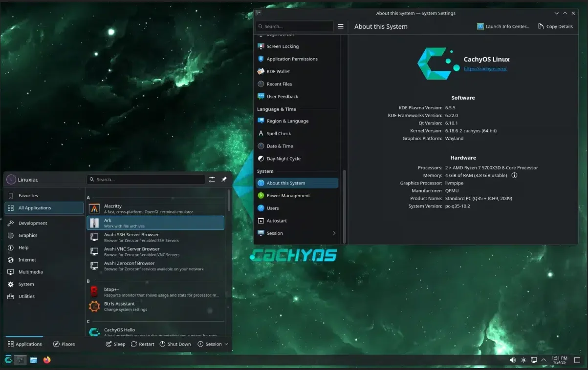
Task: Expand the Session settings chevron
Action: point(334,233)
